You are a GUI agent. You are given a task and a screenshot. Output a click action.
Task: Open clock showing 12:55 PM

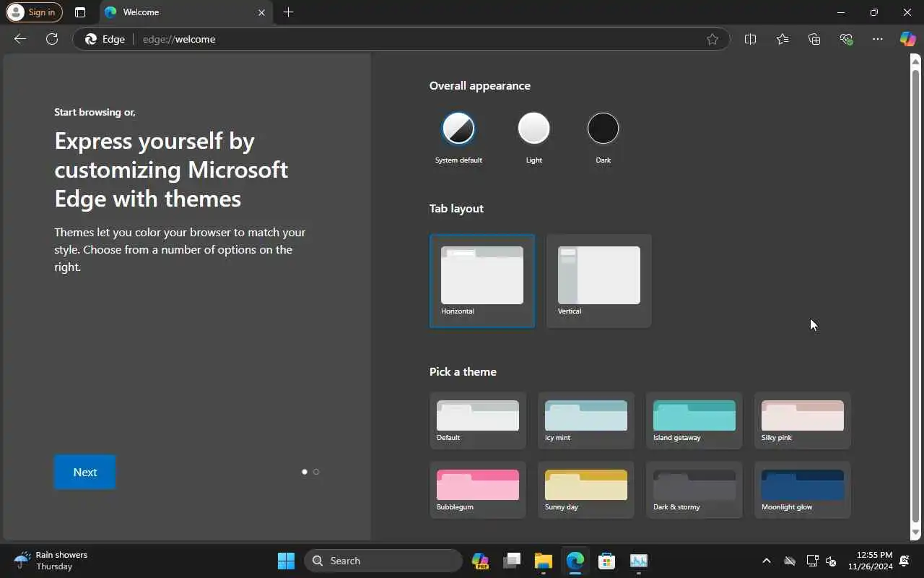click(870, 561)
